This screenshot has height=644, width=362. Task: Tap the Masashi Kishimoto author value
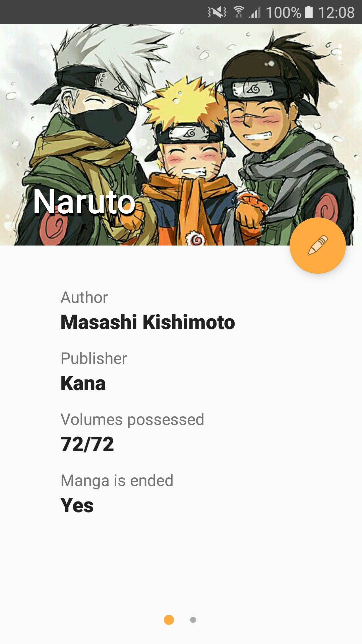click(148, 322)
